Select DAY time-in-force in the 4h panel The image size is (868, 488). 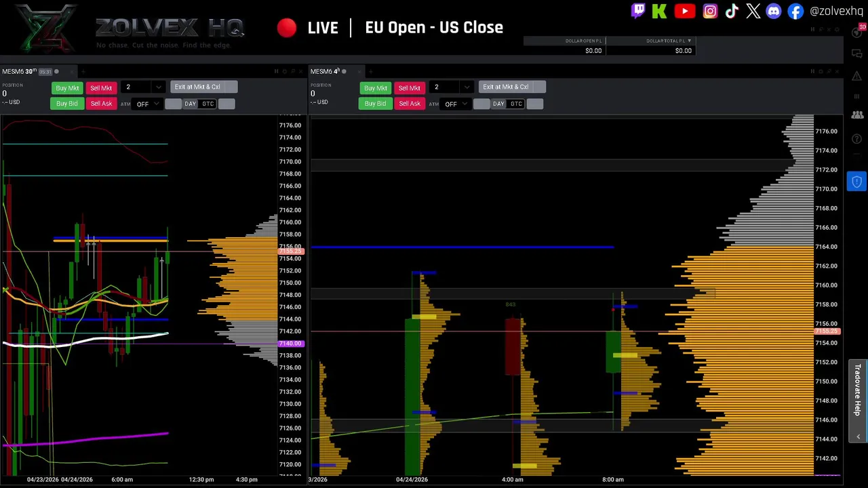point(498,104)
